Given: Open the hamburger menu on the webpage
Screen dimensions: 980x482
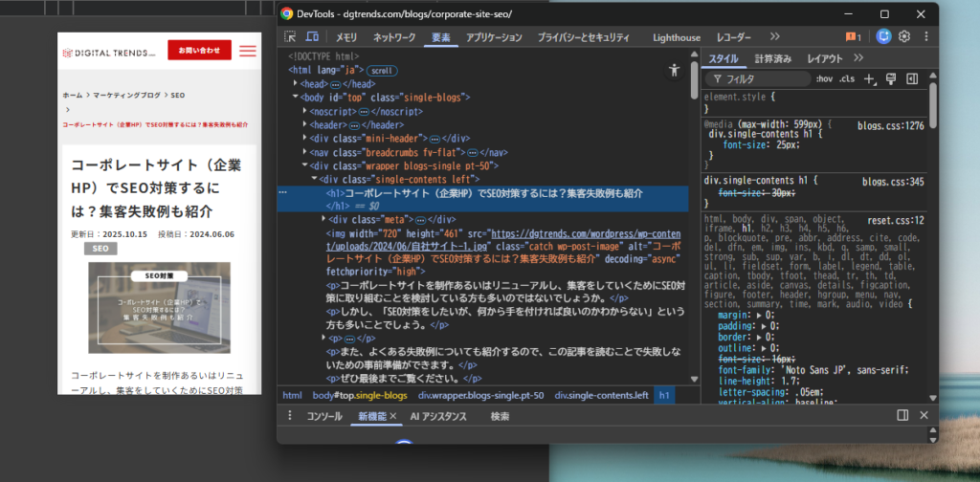Looking at the screenshot, I should (248, 50).
